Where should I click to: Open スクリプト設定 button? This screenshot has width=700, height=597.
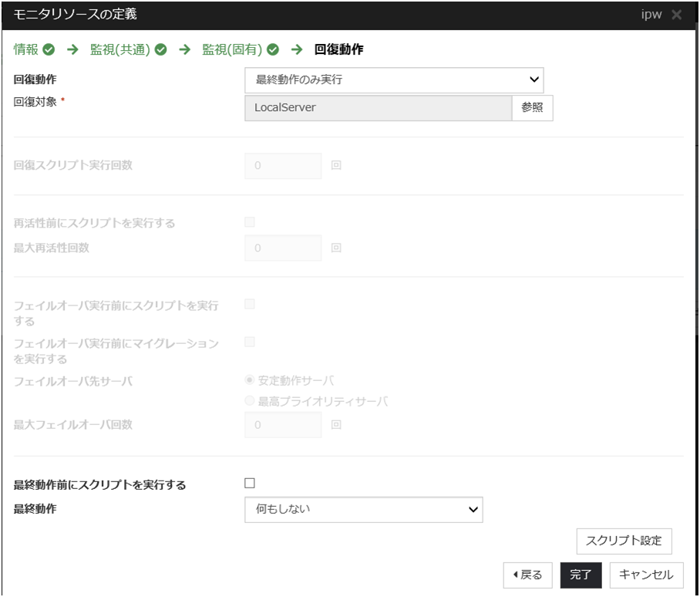624,541
